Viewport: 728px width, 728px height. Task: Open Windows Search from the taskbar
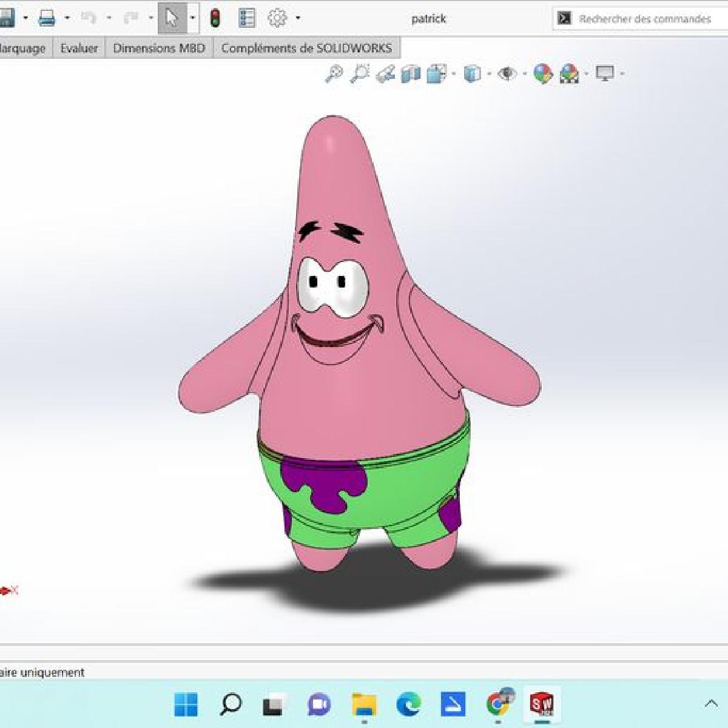(x=231, y=705)
